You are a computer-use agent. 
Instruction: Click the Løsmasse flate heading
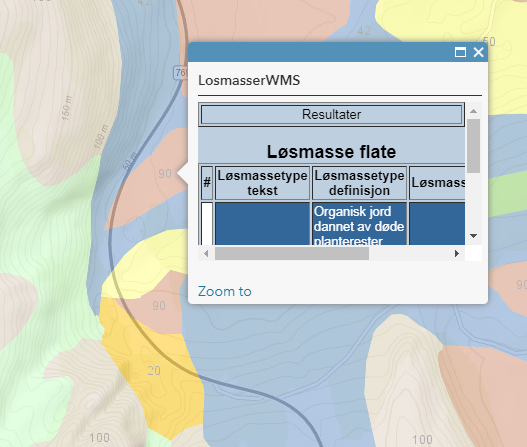(331, 152)
